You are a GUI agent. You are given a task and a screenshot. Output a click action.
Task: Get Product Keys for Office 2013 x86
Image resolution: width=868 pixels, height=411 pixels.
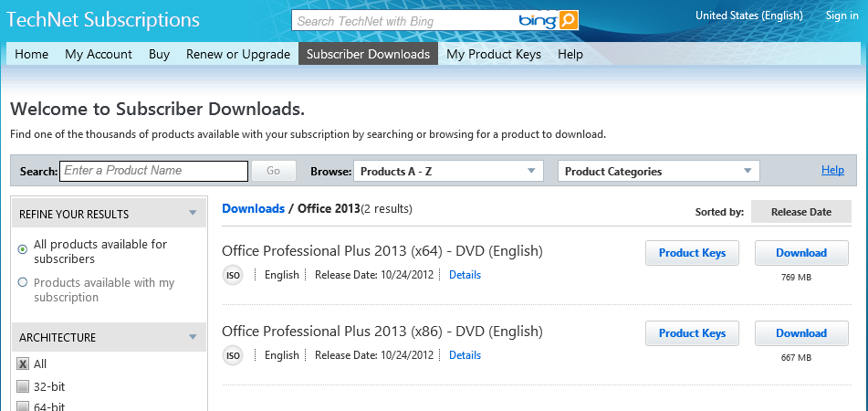[x=692, y=333]
